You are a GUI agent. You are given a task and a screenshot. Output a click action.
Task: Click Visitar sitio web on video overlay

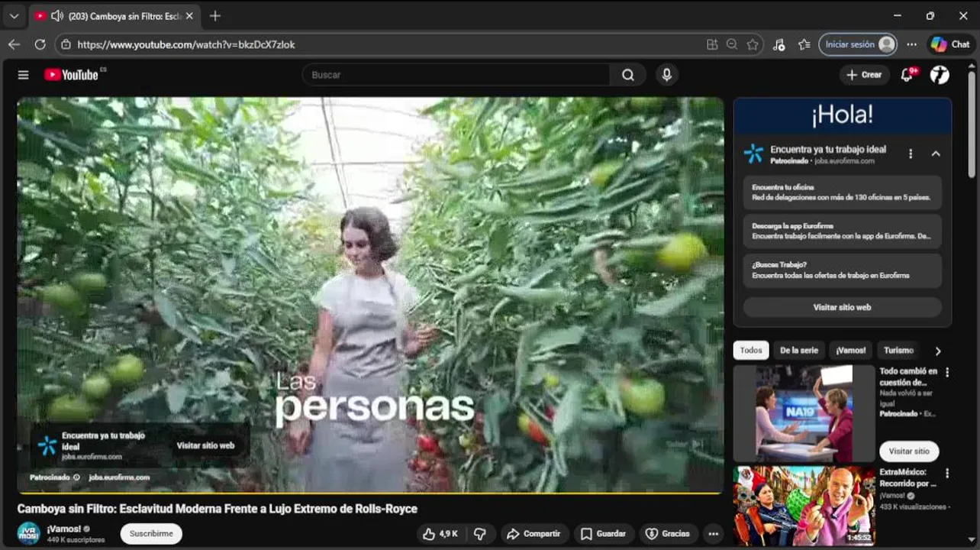pyautogui.click(x=205, y=445)
